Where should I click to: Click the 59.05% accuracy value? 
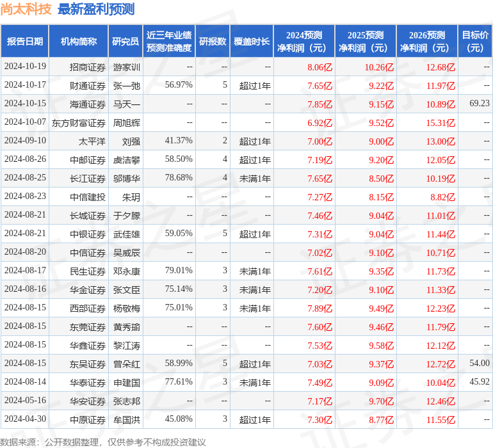(x=179, y=233)
